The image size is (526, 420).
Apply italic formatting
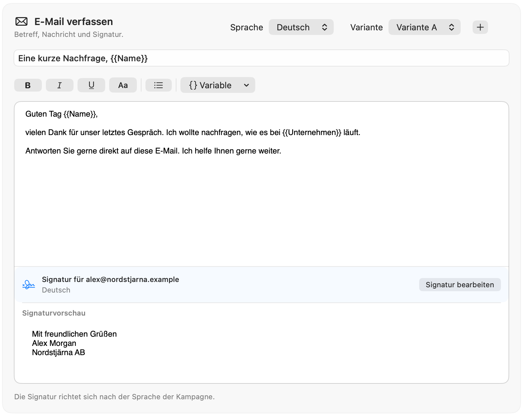[x=60, y=85]
